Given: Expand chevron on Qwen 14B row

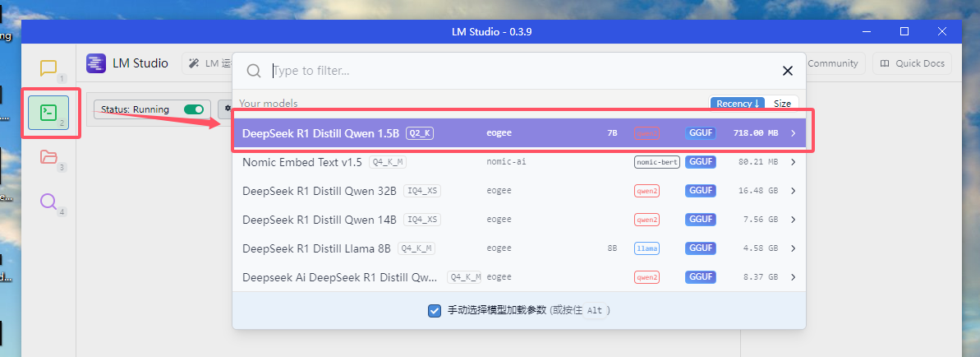Looking at the screenshot, I should coord(794,220).
